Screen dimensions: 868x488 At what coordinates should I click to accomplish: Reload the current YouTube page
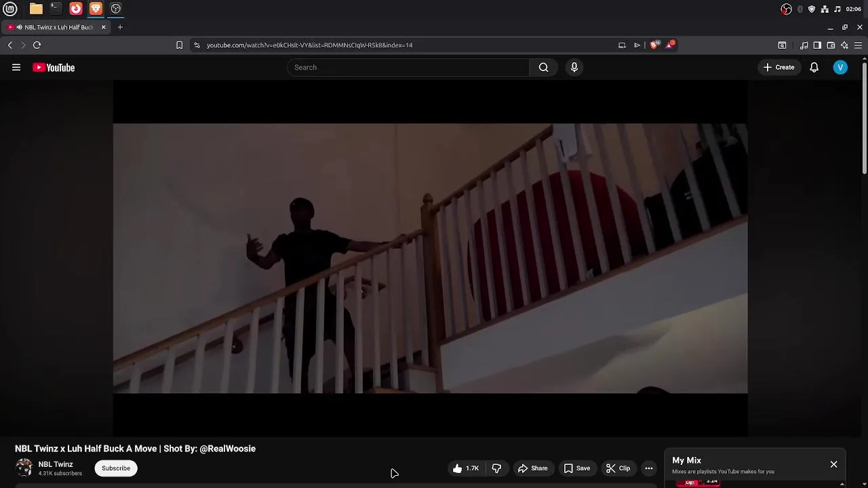37,45
